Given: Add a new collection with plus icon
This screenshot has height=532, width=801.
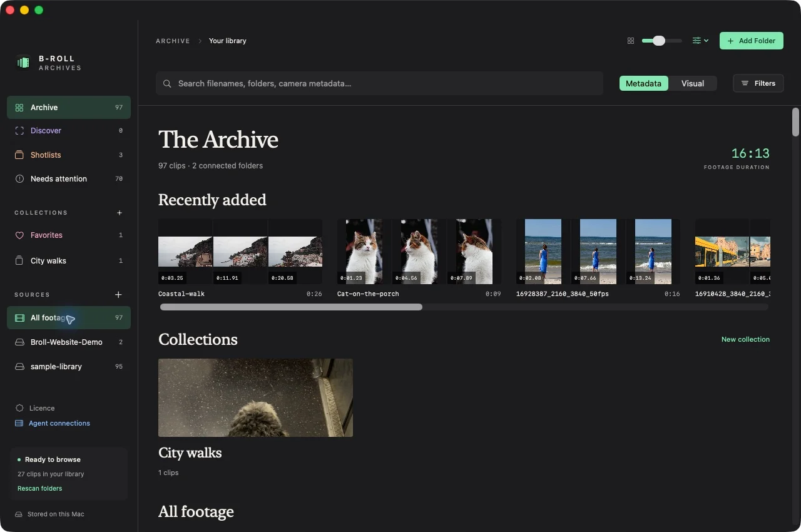Looking at the screenshot, I should [120, 213].
